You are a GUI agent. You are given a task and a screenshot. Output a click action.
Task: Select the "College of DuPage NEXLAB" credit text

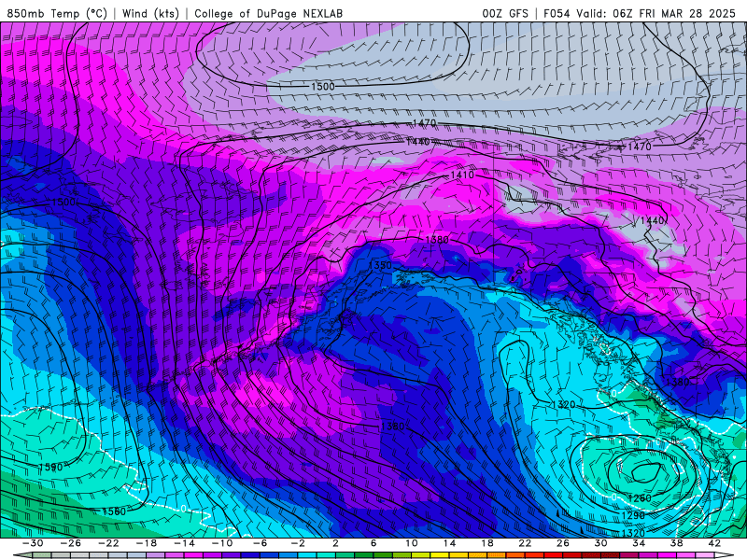pyautogui.click(x=268, y=13)
